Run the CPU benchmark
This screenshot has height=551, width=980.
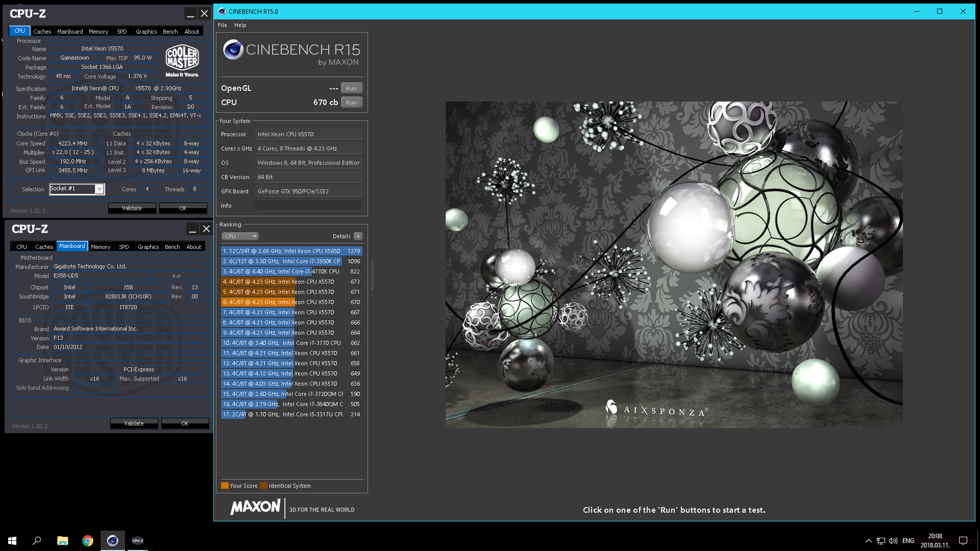[x=352, y=103]
